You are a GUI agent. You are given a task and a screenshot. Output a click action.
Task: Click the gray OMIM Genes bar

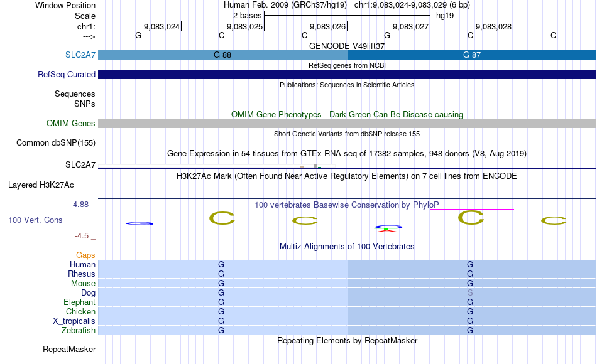coord(348,123)
